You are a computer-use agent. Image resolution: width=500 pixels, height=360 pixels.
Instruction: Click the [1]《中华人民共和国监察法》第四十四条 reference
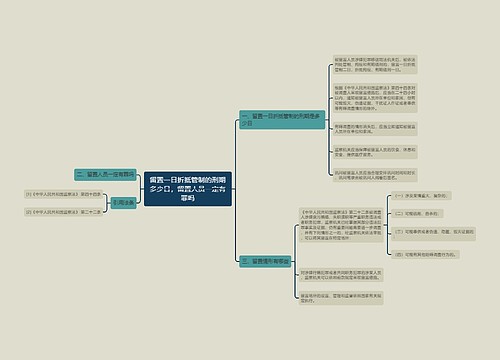pyautogui.click(x=63, y=194)
